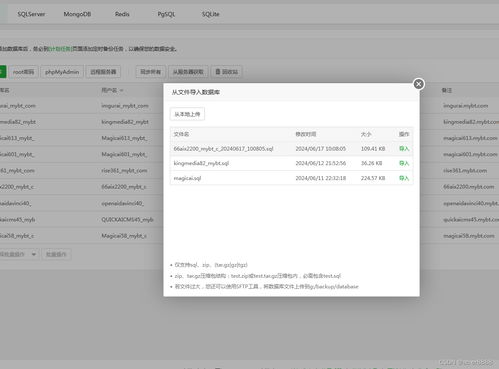Click modified time 2024/06/17 10:08:05

pyautogui.click(x=321, y=149)
